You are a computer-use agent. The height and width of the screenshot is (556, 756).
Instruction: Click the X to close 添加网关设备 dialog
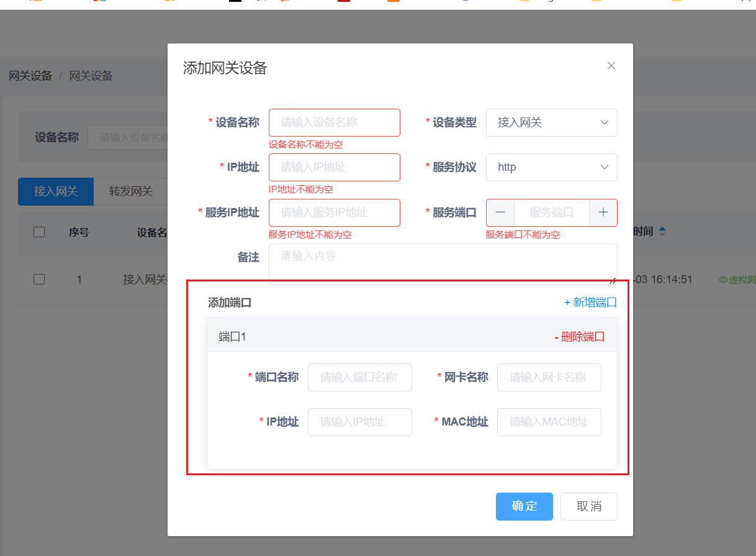[611, 65]
